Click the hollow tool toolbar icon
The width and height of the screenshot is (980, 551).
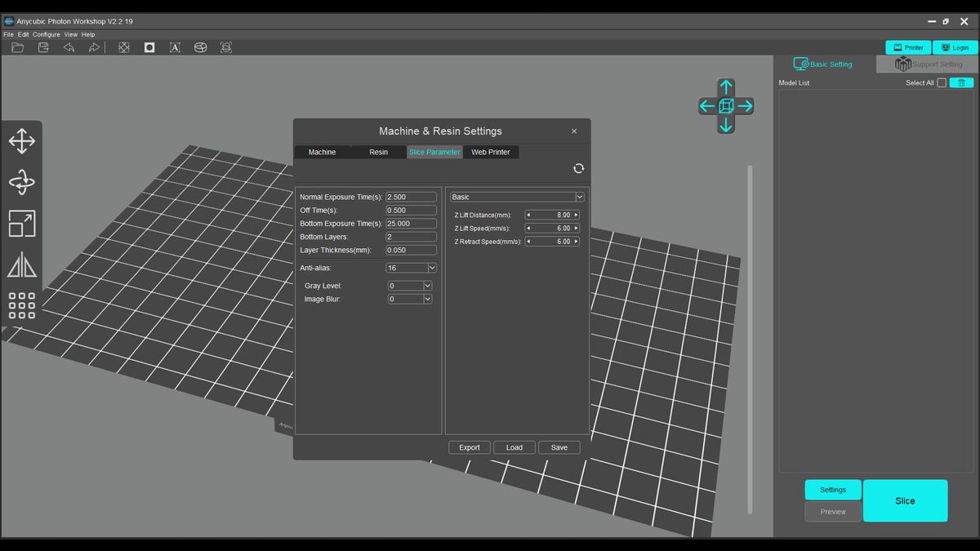(x=124, y=47)
